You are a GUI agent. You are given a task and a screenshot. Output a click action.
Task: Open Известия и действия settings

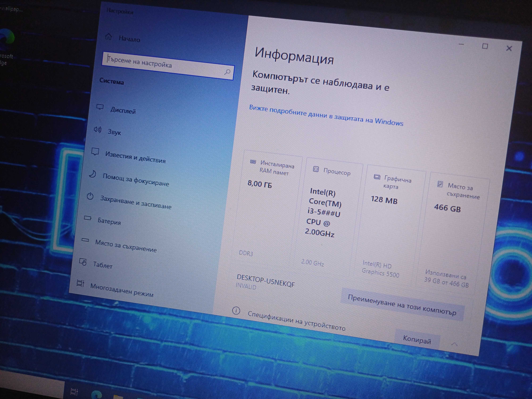[135, 158]
